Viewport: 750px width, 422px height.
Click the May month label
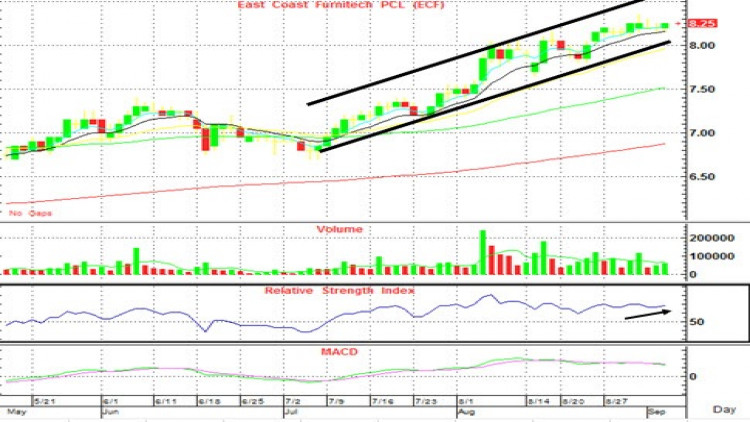(x=16, y=411)
